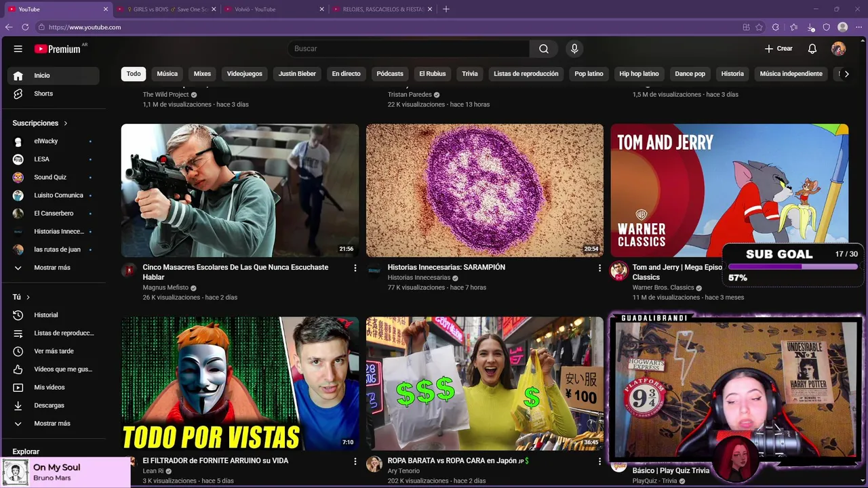Open the browser profile icon
The image size is (868, 488).
(x=843, y=27)
